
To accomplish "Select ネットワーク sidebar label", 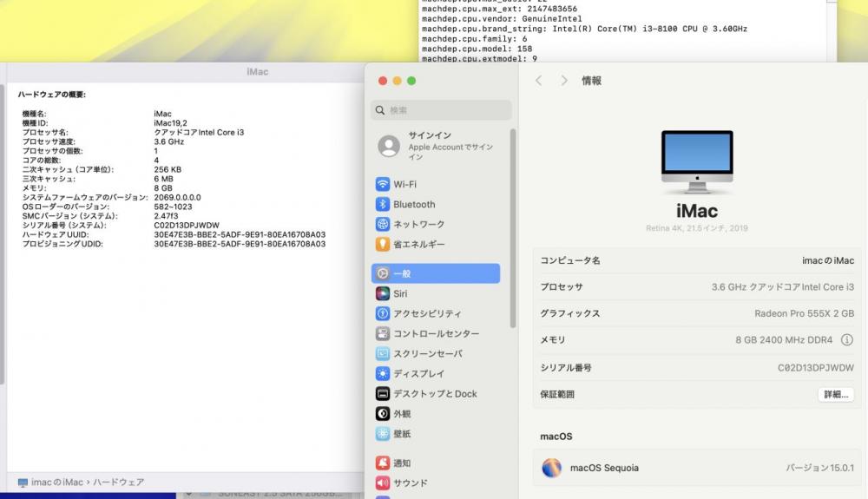I will click(419, 224).
